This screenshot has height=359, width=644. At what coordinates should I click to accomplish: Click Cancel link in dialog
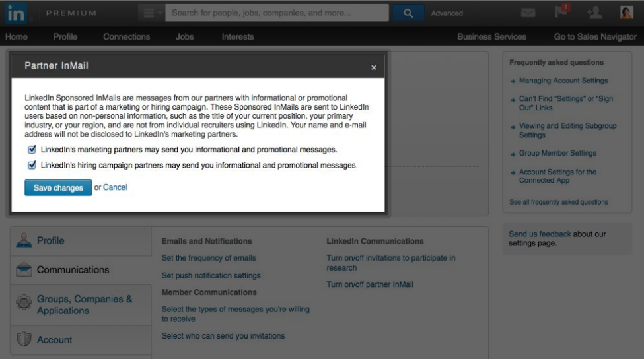[x=115, y=187]
